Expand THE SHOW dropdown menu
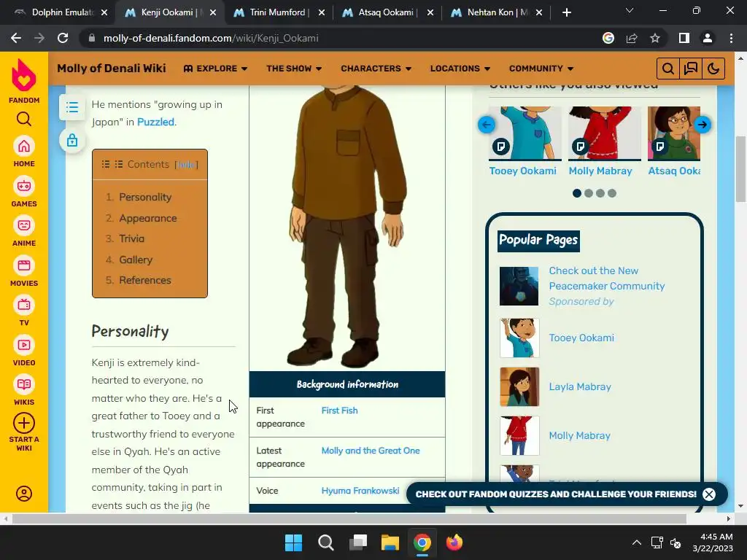 294,69
